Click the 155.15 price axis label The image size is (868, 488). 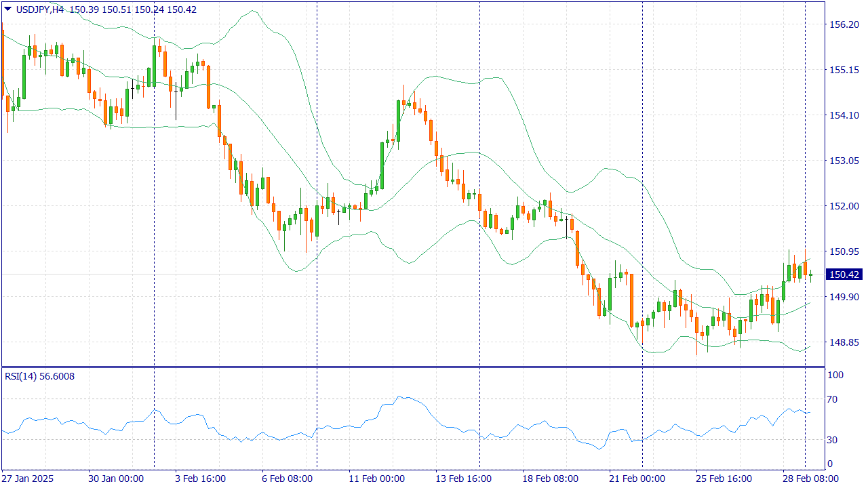[x=844, y=70]
